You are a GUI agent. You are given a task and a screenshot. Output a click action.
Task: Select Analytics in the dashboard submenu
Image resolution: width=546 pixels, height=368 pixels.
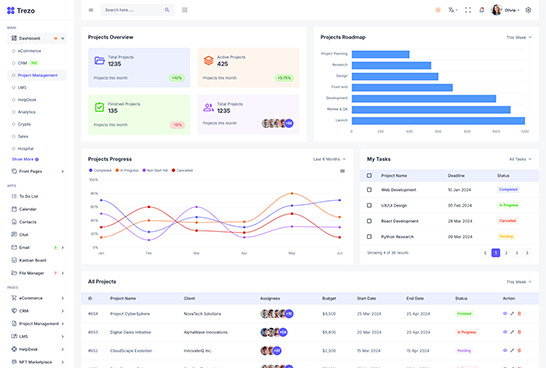click(26, 112)
